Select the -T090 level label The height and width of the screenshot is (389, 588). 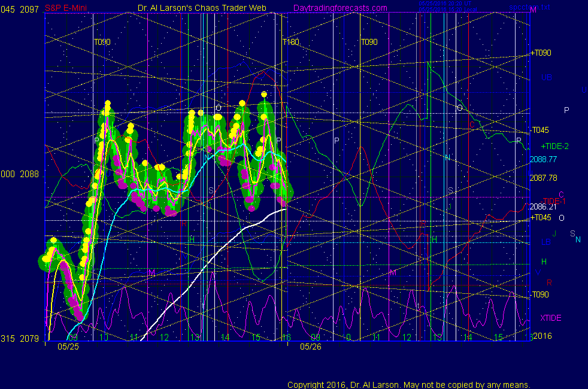pos(540,294)
